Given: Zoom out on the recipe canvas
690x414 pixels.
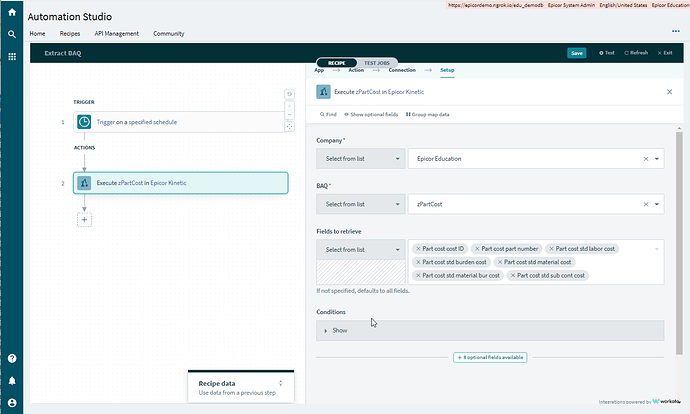Looking at the screenshot, I should (x=290, y=115).
